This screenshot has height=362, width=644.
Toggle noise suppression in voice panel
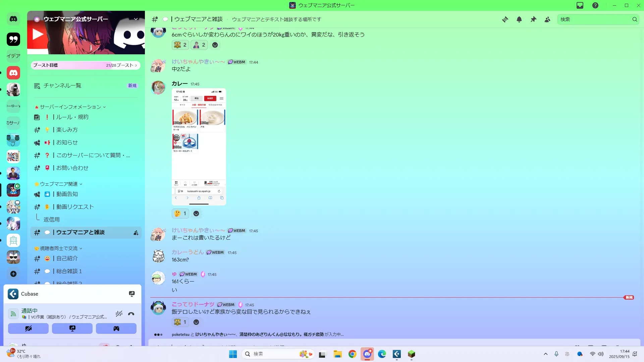tap(119, 314)
